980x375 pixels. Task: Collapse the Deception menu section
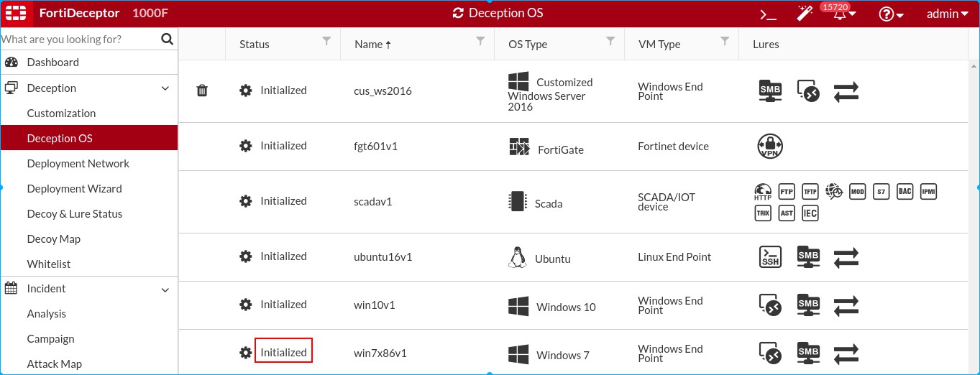tap(165, 88)
